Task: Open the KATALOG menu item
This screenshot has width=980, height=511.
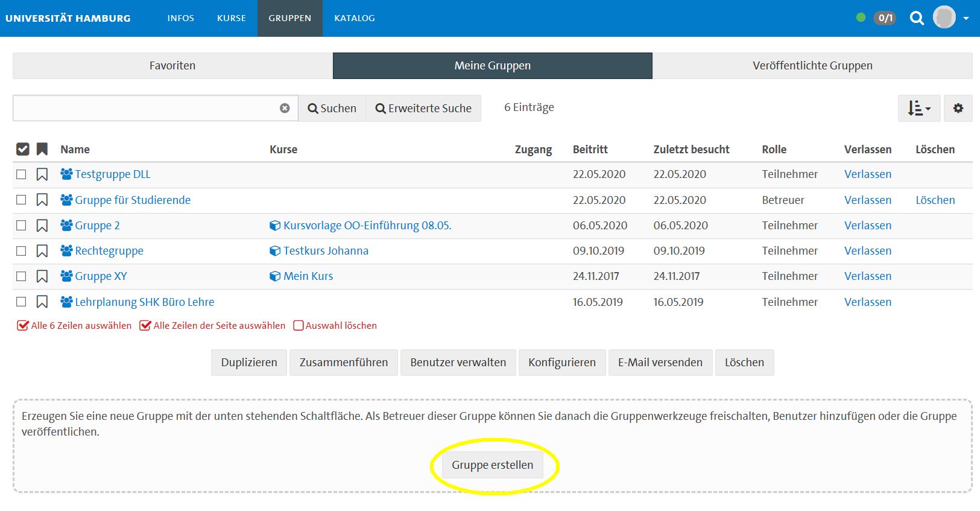Action: 355,18
